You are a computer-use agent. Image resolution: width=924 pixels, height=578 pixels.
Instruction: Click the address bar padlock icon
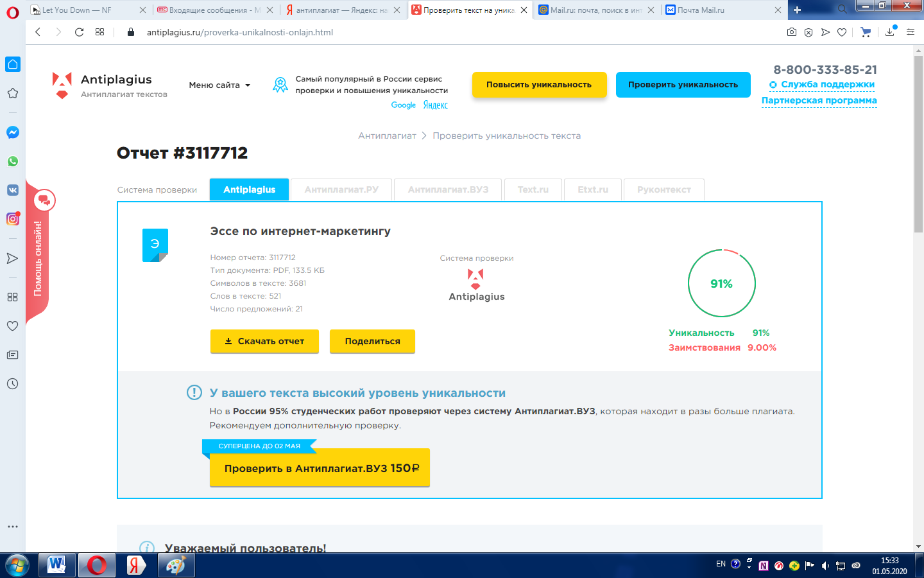(131, 32)
